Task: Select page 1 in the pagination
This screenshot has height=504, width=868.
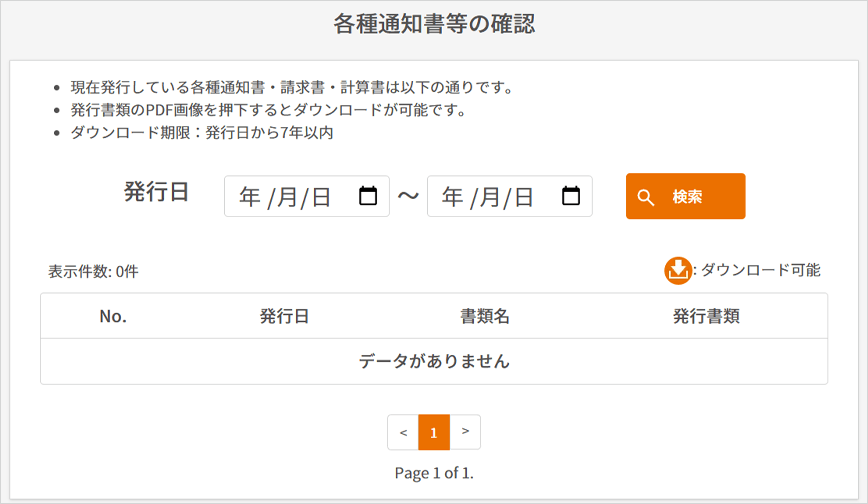Action: 434,432
